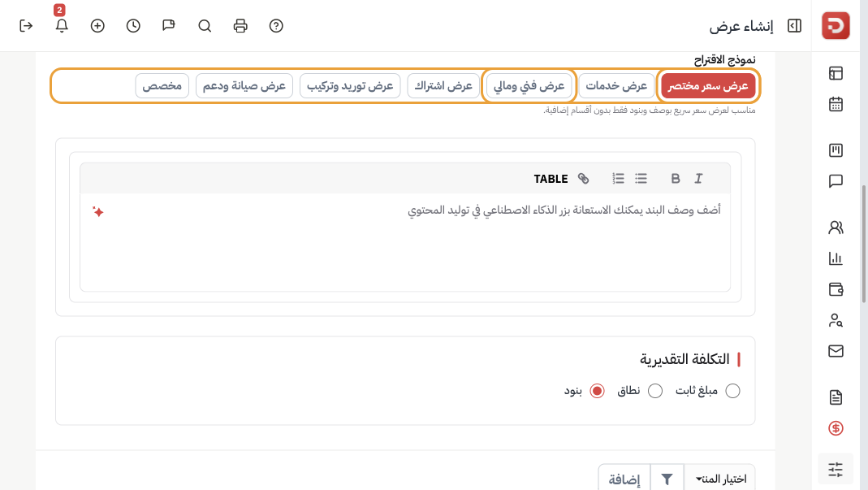The width and height of the screenshot is (868, 490).
Task: Open the chat bubble sidebar icon
Action: point(836,181)
